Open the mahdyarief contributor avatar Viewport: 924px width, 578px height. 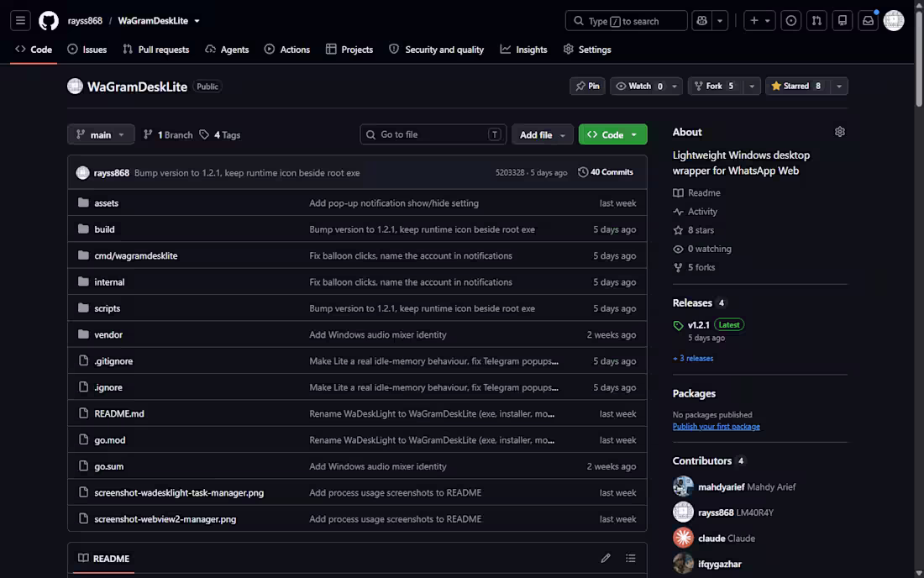683,486
